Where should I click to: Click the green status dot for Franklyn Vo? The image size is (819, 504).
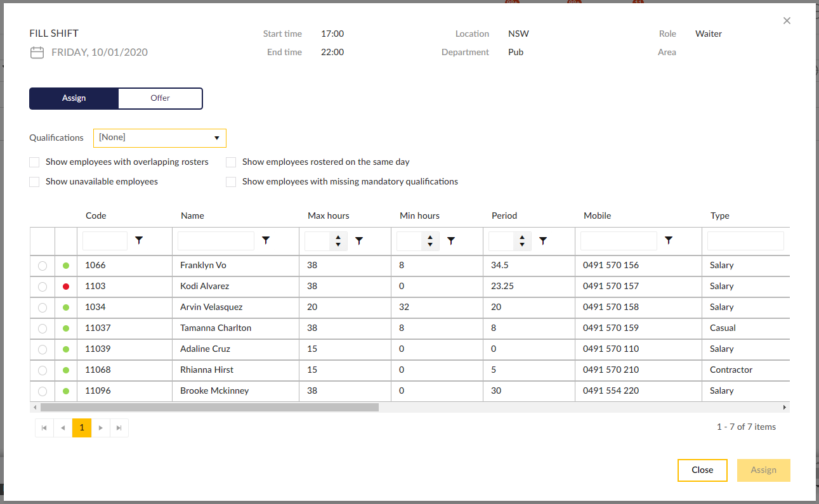coord(66,266)
